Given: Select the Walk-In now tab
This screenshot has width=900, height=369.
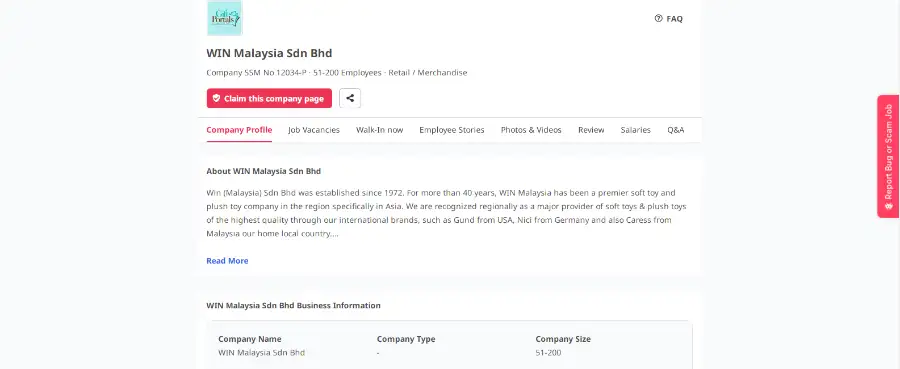Looking at the screenshot, I should pyautogui.click(x=379, y=130).
